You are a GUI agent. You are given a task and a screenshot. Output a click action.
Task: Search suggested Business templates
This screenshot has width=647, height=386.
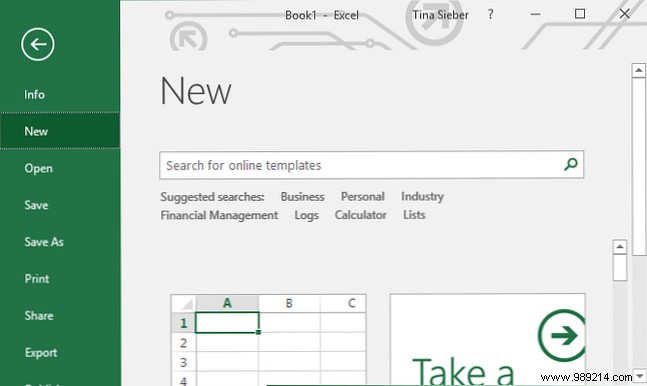[x=302, y=197]
